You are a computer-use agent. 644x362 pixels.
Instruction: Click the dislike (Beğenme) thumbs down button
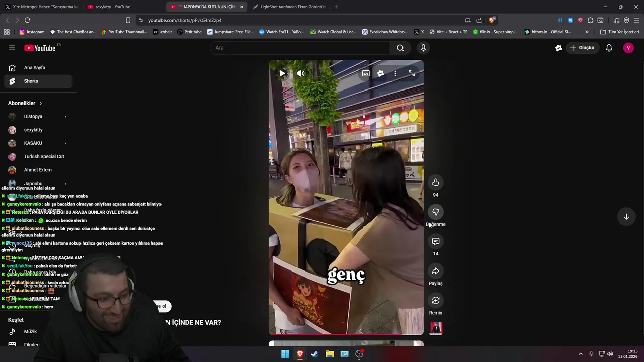436,212
